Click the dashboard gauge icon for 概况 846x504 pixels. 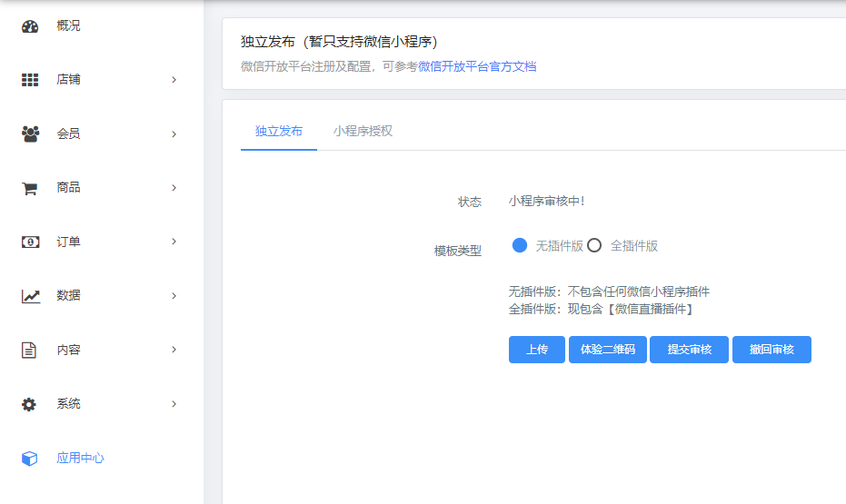click(x=30, y=26)
